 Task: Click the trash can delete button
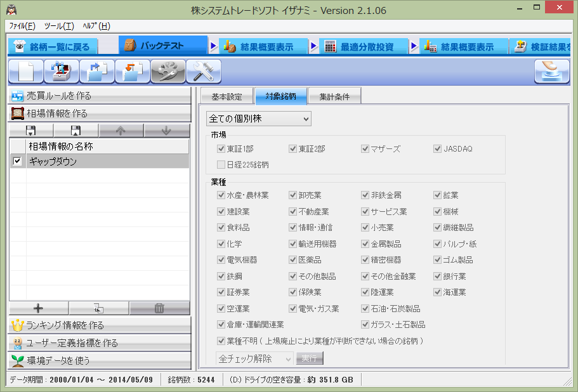(159, 308)
